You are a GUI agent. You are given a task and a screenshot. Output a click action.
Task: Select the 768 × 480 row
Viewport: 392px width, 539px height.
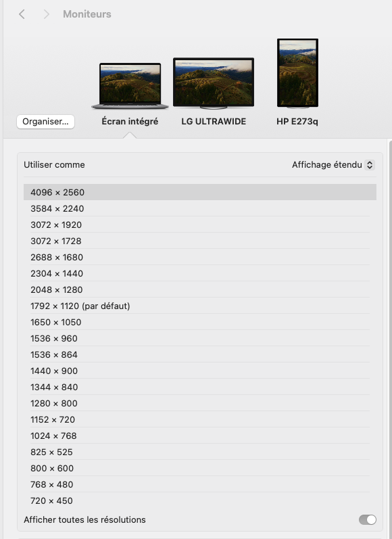point(200,484)
